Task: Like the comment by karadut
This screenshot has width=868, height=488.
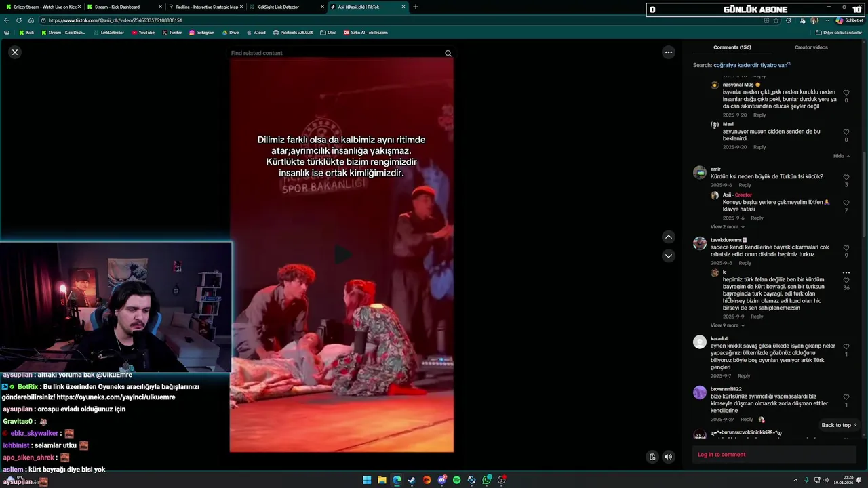Action: tap(846, 347)
